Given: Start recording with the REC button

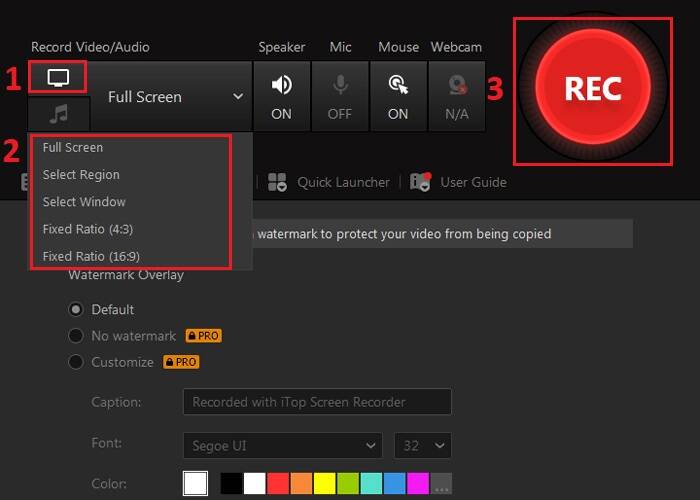Looking at the screenshot, I should tap(593, 88).
